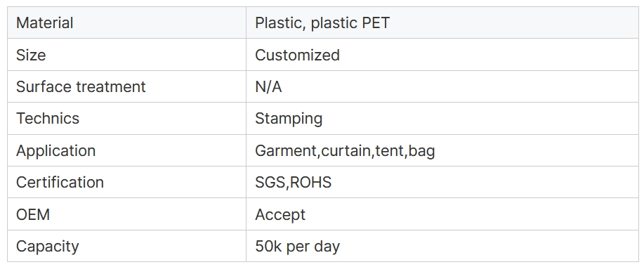Click the Capacity row label

pyautogui.click(x=47, y=247)
